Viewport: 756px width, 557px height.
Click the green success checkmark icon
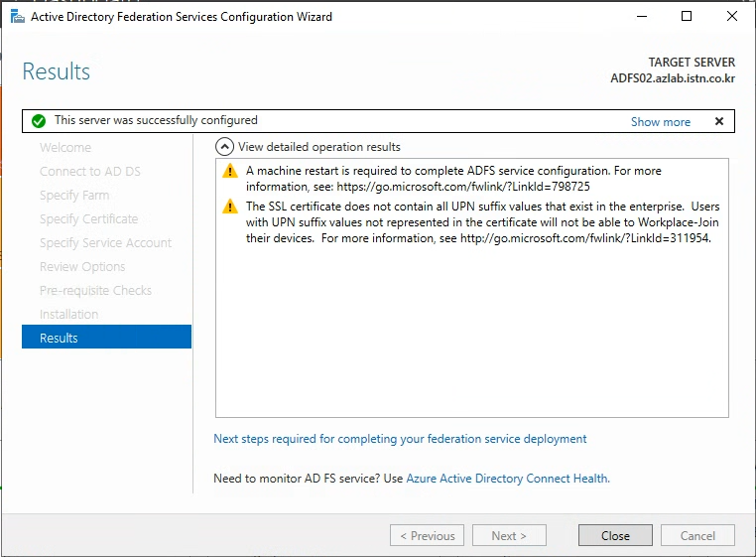(39, 121)
